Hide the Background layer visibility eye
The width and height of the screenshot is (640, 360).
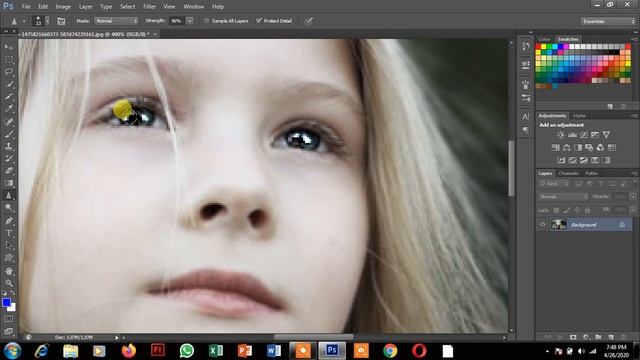point(542,225)
